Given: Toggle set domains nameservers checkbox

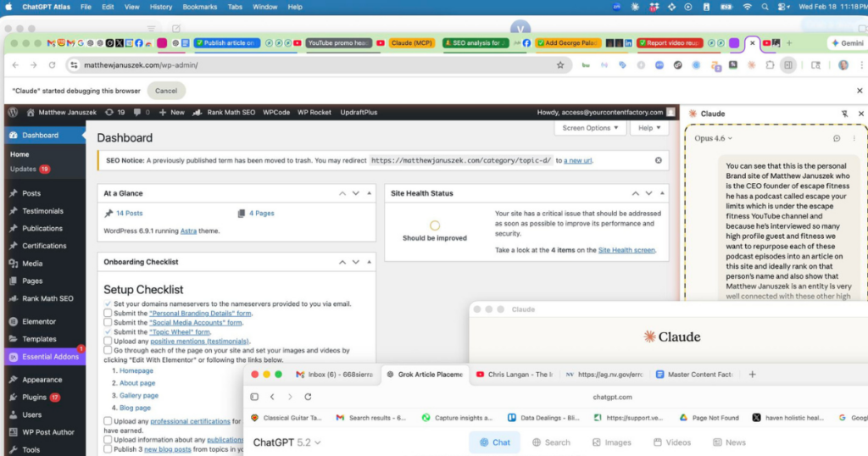Looking at the screenshot, I should tap(108, 303).
